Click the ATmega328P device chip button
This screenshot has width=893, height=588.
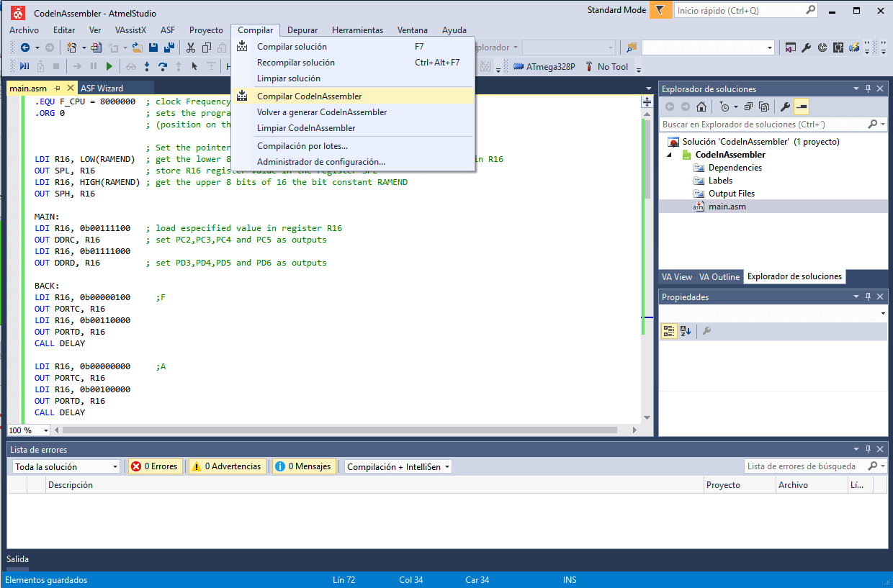544,66
